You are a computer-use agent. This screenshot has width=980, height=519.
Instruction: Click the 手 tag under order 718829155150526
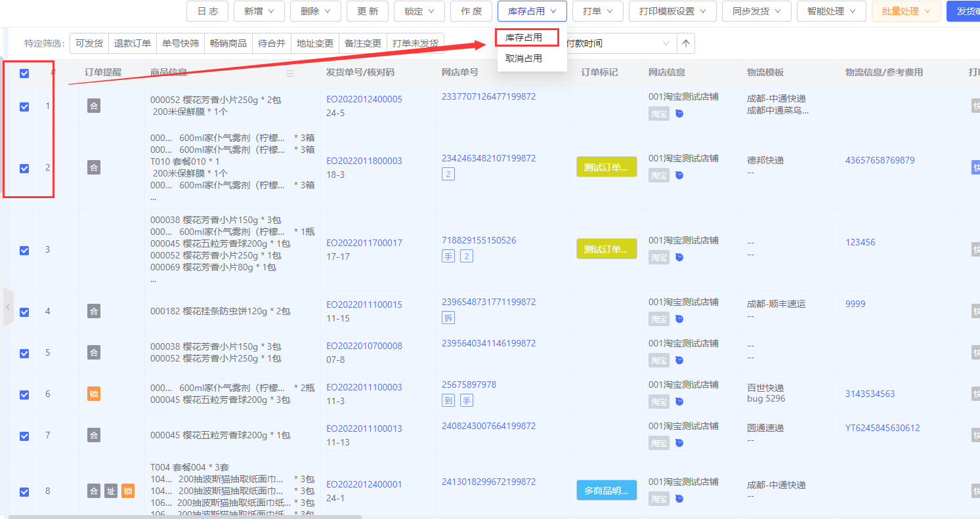pyautogui.click(x=448, y=256)
